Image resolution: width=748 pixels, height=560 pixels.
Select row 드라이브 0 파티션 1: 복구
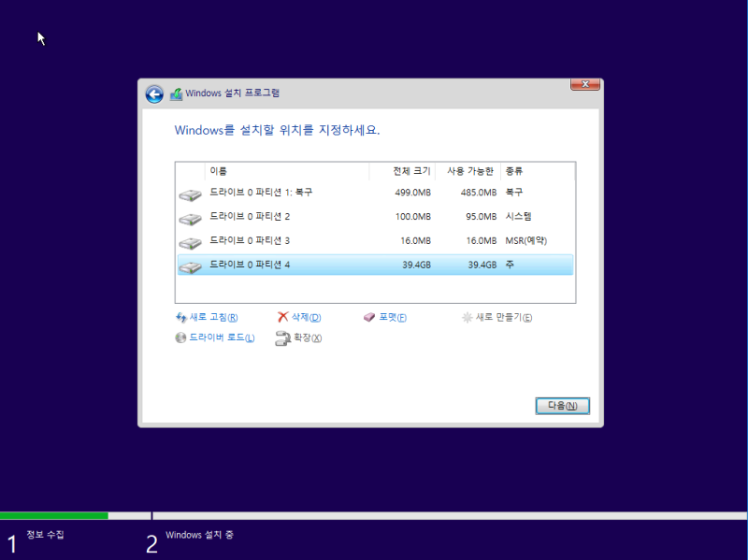[x=375, y=193]
